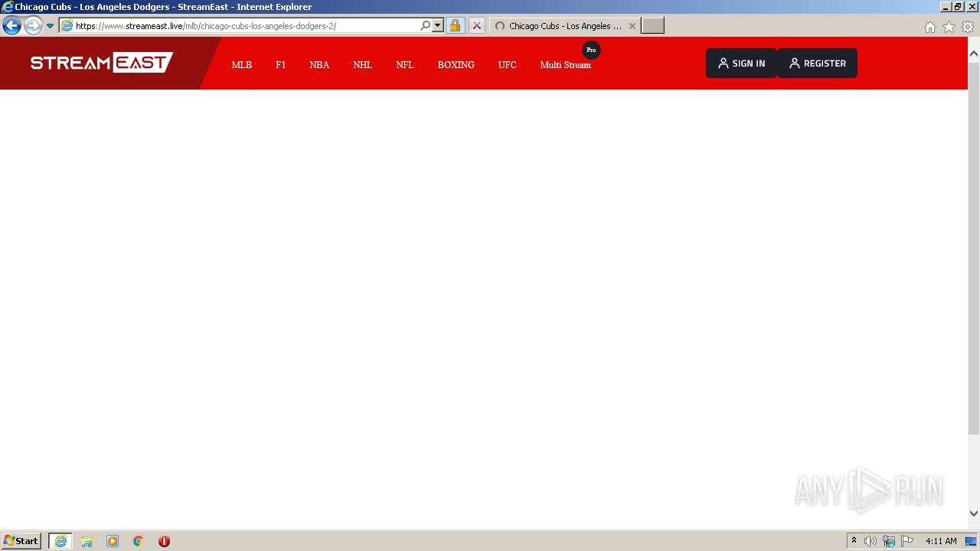Go to the browser Home page
This screenshot has width=980, height=551.
pyautogui.click(x=929, y=27)
